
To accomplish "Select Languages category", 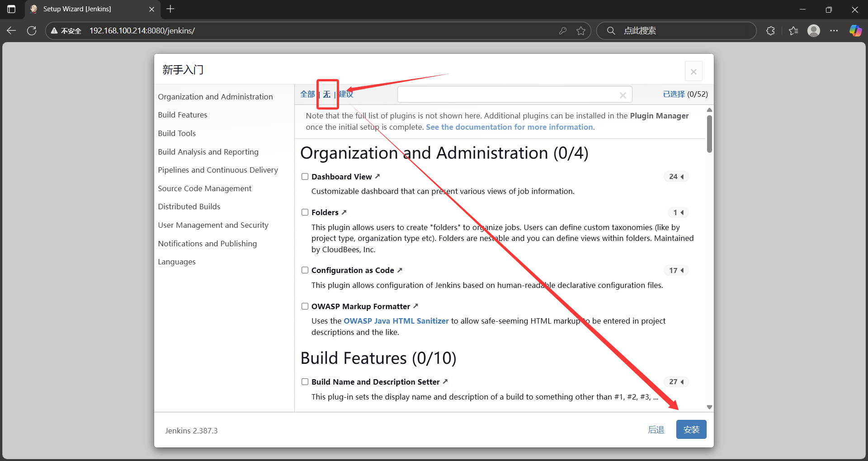I will click(x=177, y=262).
